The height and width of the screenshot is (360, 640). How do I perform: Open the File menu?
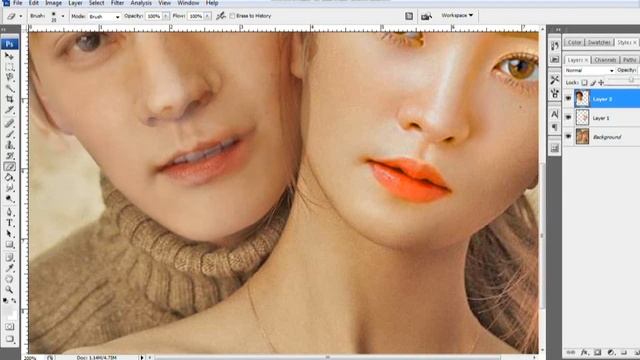(18, 3)
